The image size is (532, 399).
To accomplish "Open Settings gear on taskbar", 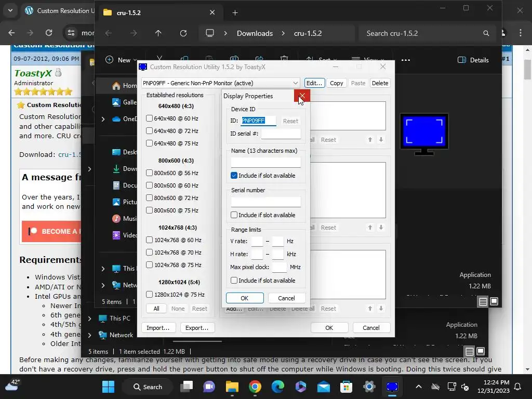I will 369,387.
